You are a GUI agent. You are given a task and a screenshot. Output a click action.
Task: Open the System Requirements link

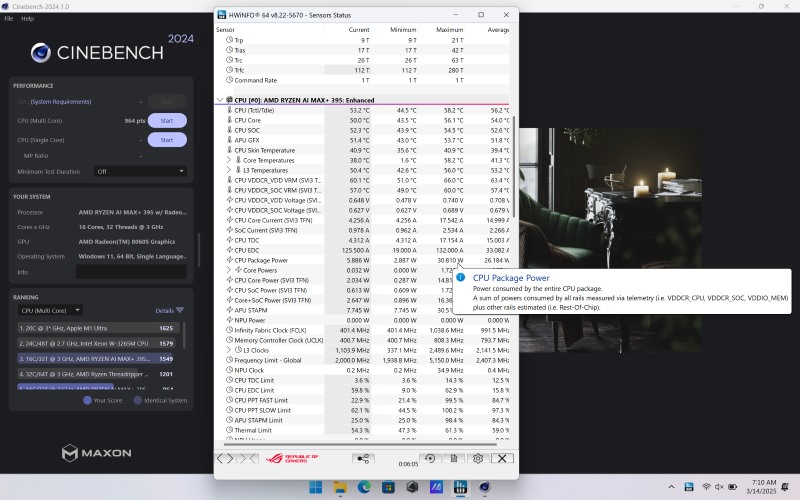click(x=61, y=102)
